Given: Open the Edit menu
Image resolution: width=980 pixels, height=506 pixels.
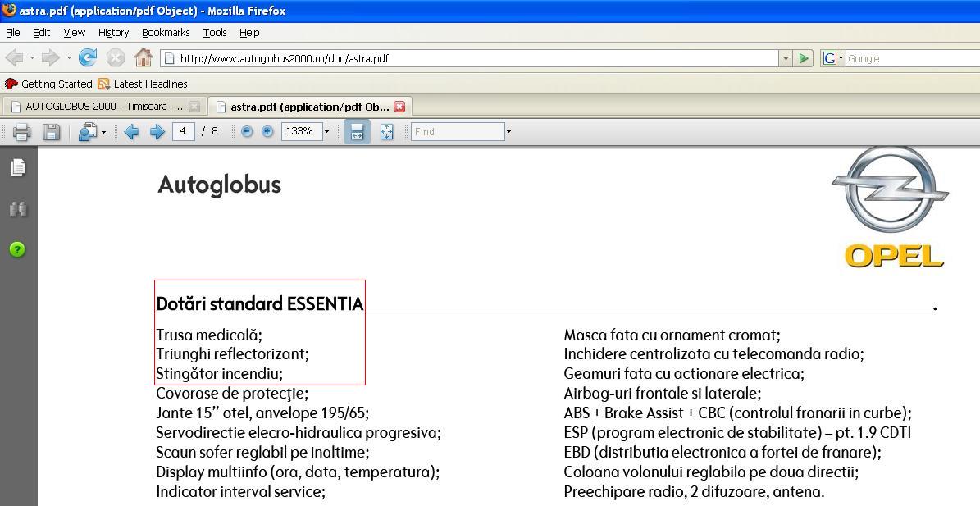Looking at the screenshot, I should pos(41,33).
